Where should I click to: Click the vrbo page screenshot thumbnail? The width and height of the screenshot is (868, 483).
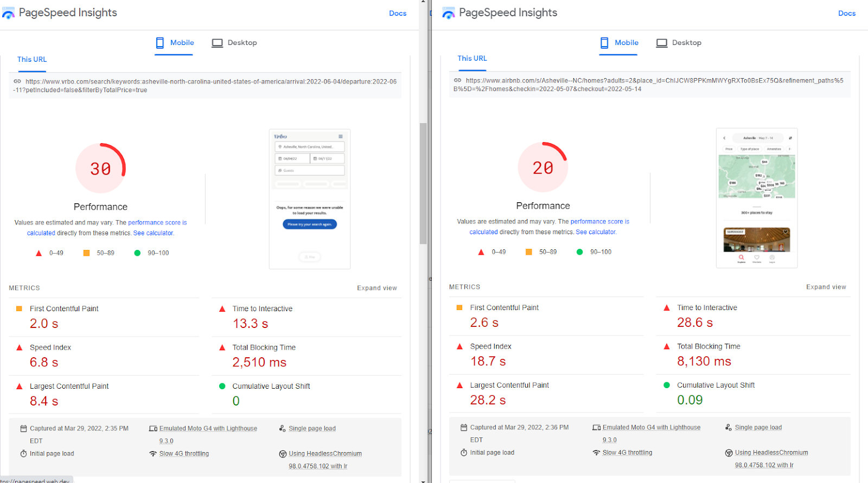point(310,199)
